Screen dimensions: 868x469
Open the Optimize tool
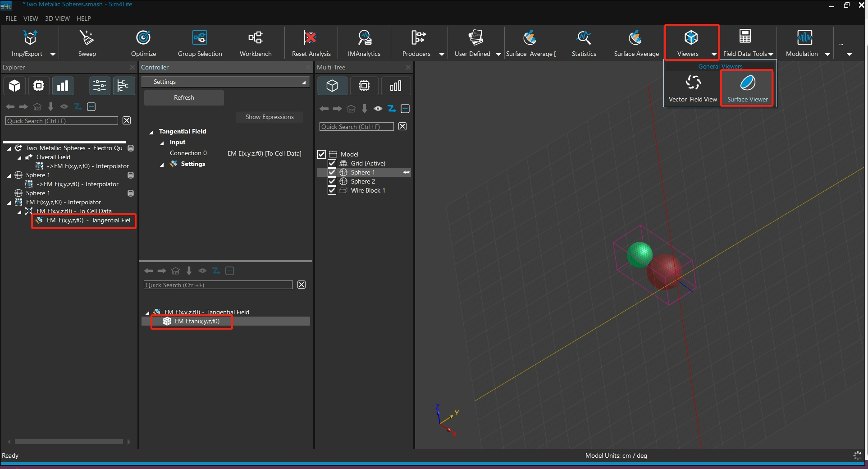coord(143,38)
